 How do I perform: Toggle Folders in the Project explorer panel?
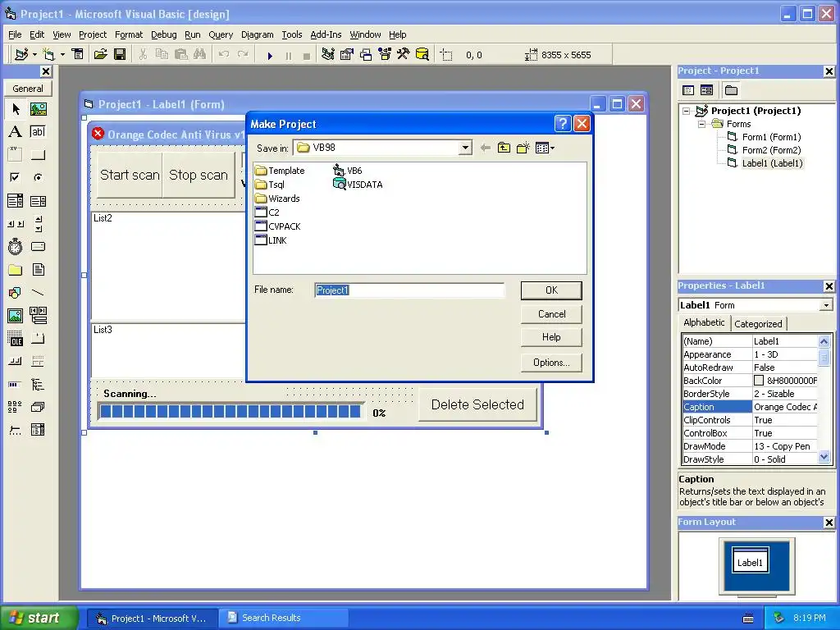[731, 90]
